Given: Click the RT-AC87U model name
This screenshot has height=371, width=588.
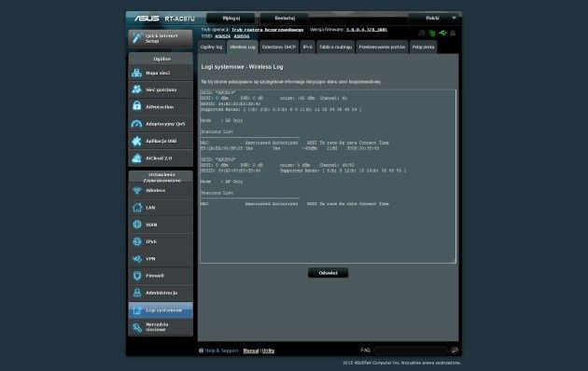Looking at the screenshot, I should (x=179, y=19).
